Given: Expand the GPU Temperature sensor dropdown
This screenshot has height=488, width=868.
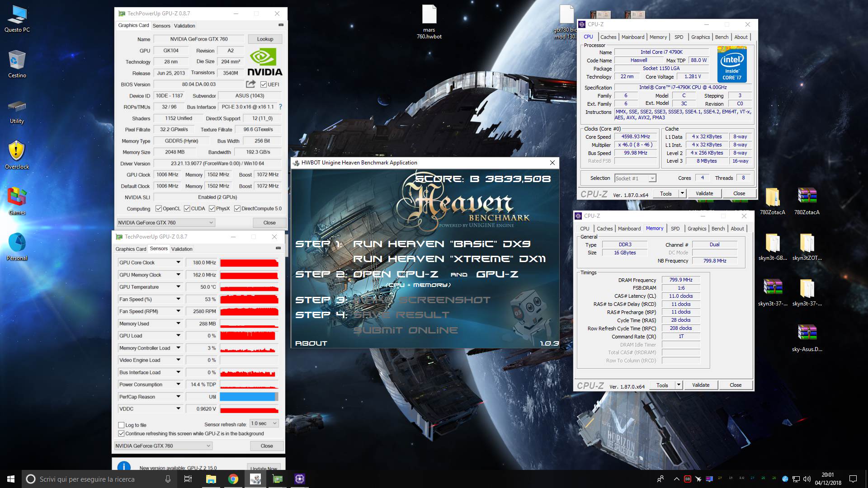Looking at the screenshot, I should pos(178,287).
